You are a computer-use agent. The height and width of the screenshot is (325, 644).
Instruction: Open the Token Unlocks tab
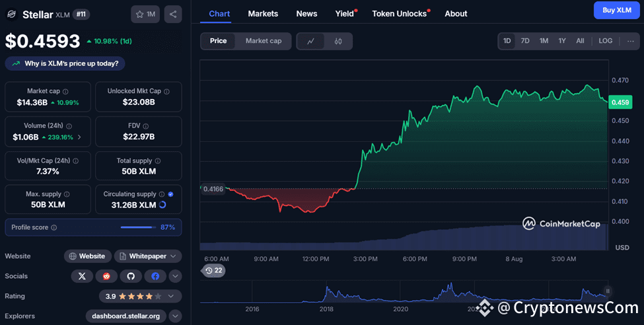point(400,14)
